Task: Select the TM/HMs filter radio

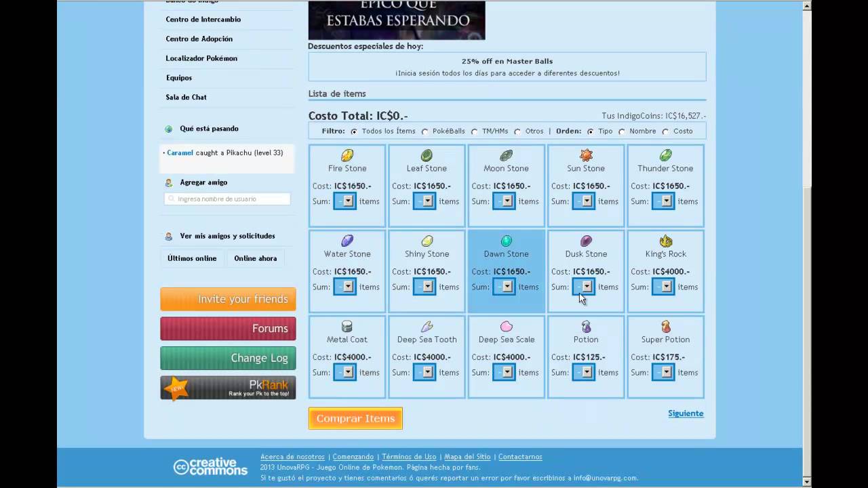Action: (x=474, y=131)
